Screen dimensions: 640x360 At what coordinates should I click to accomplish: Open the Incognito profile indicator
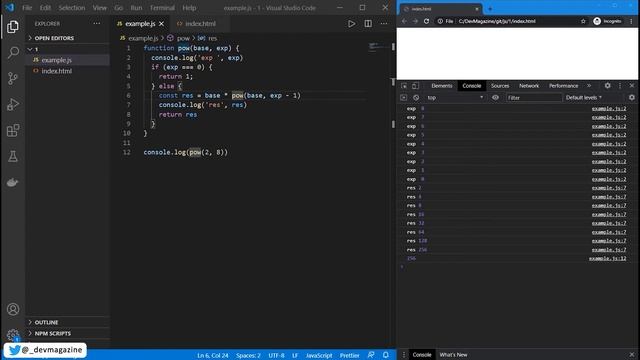[607, 21]
